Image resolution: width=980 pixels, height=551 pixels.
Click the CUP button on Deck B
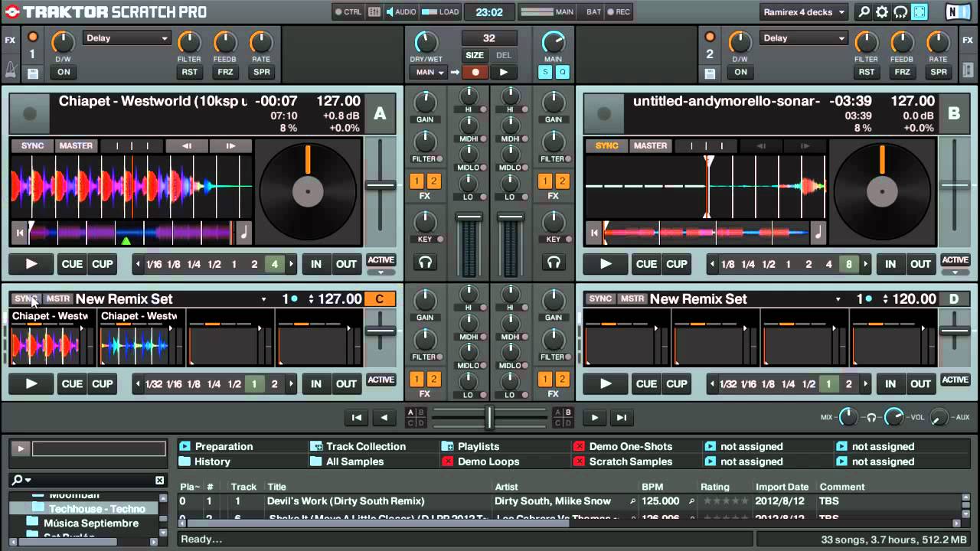point(676,264)
